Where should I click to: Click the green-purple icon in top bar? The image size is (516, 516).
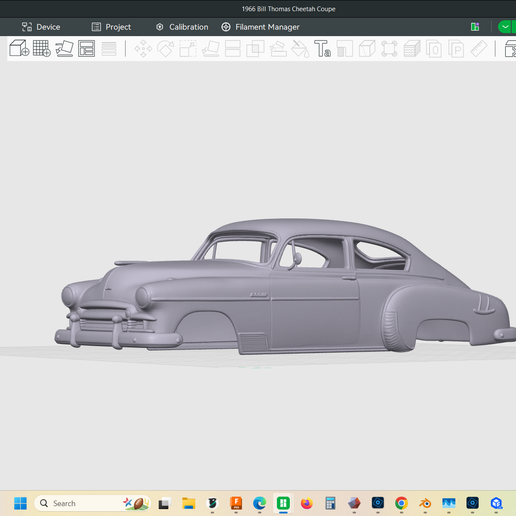tap(475, 27)
